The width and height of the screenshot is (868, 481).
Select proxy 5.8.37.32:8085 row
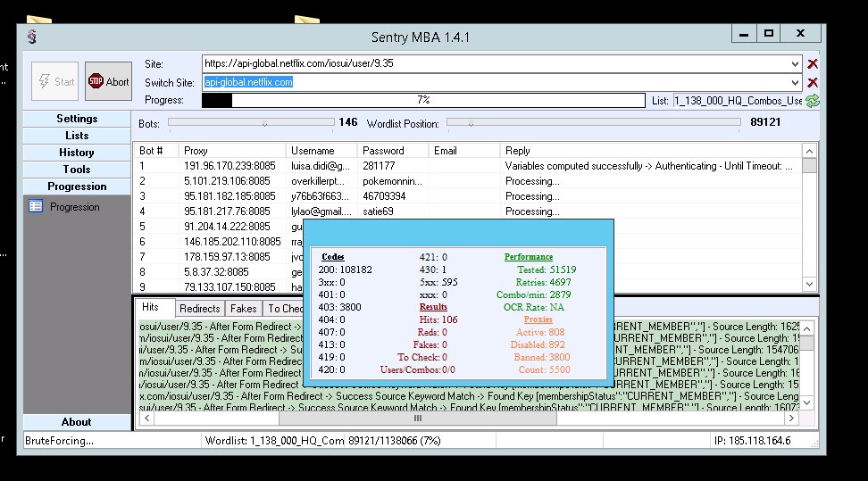[219, 272]
